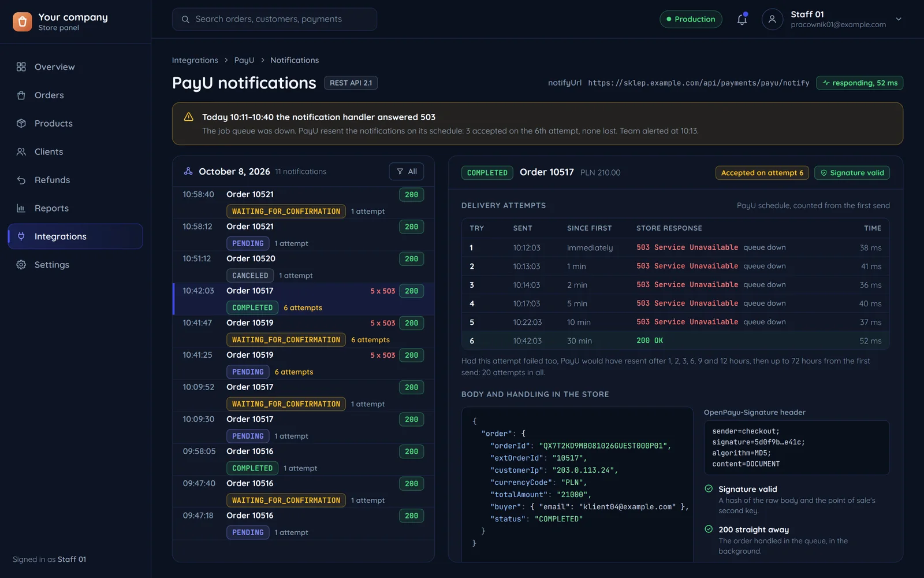Screen dimensions: 924x578
Task: Open the All filter dropdown
Action: click(x=407, y=172)
